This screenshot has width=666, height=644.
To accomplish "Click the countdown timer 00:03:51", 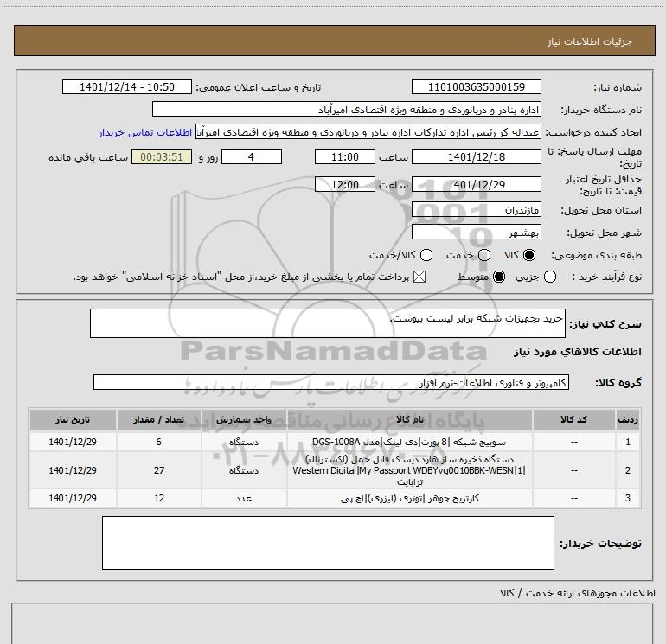I will click(x=162, y=157).
